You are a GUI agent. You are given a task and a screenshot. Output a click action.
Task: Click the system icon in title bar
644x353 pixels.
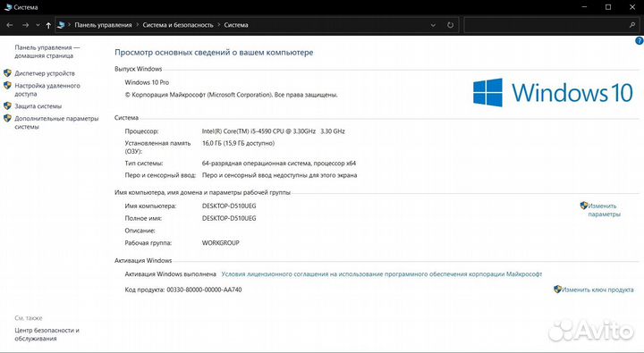click(8, 7)
